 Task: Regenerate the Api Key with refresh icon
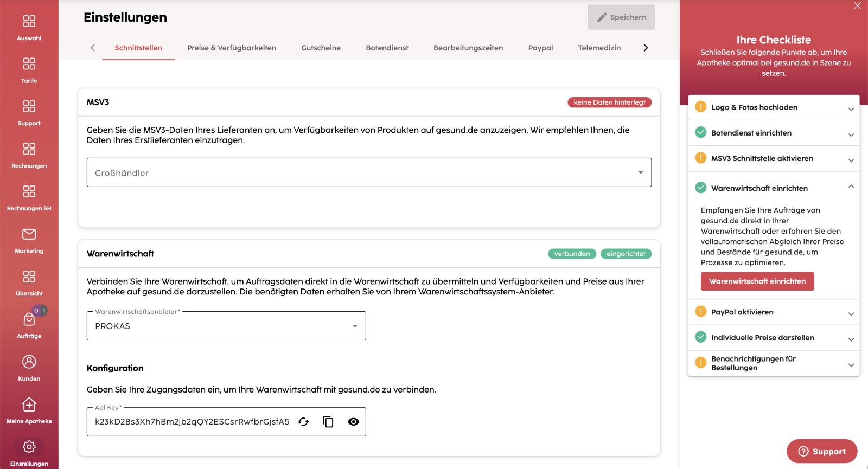(304, 422)
